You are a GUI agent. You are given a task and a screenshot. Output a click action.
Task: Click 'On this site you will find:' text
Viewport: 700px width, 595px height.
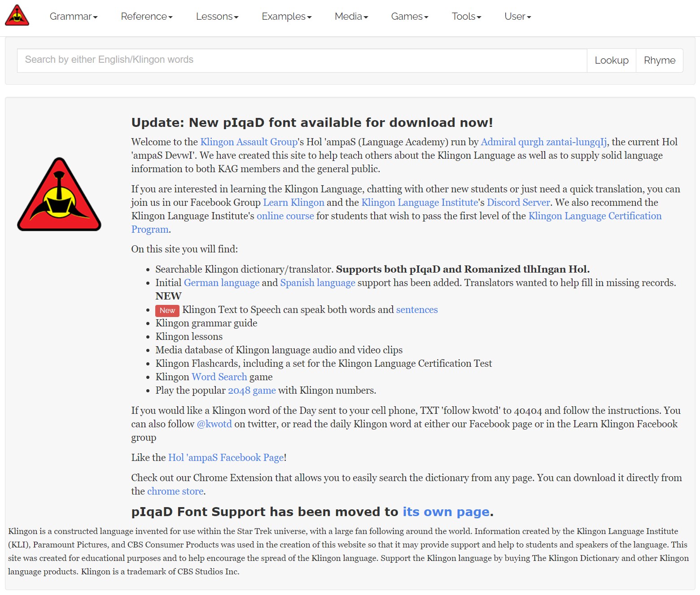pyautogui.click(x=184, y=249)
